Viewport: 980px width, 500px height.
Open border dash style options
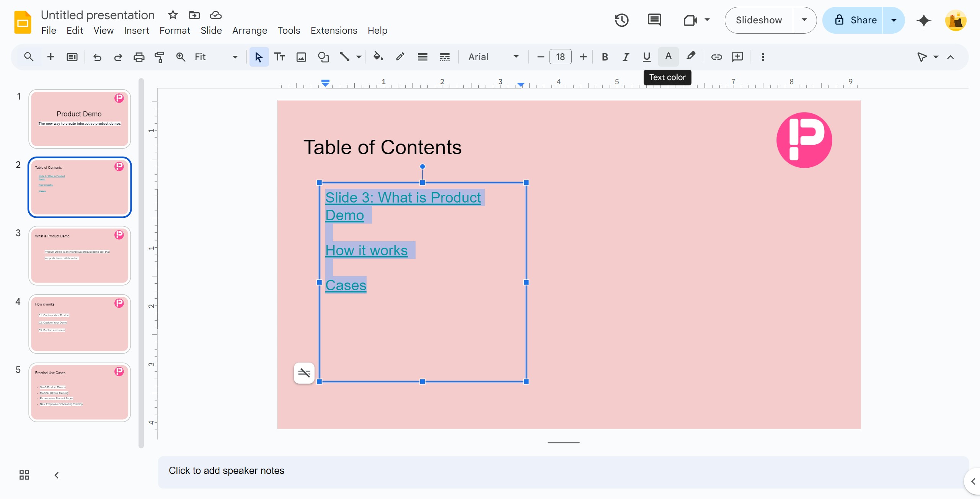click(445, 57)
